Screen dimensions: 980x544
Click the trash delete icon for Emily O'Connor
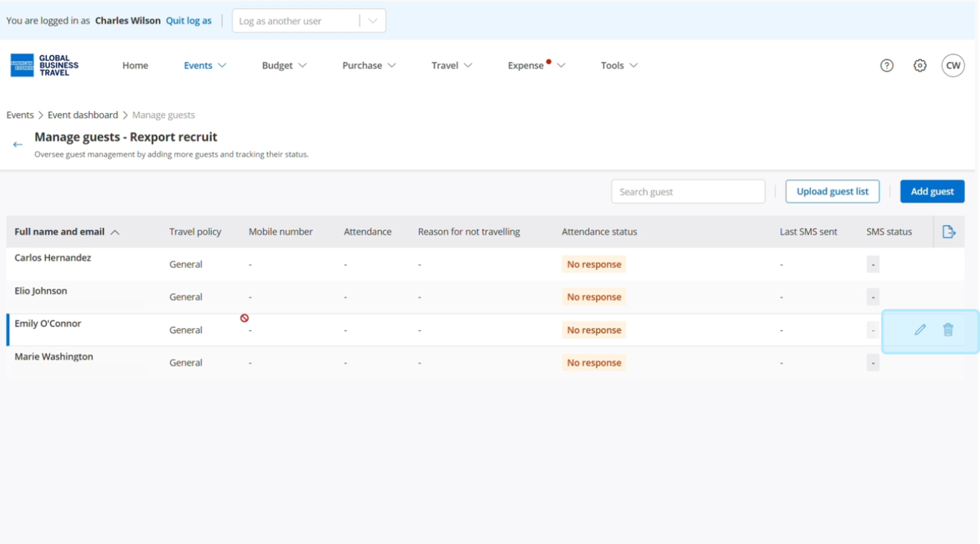click(948, 330)
